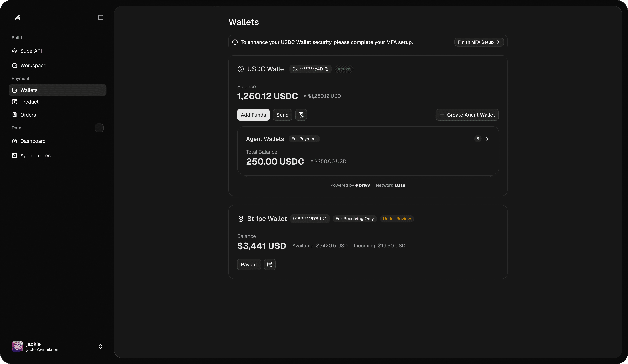Click the ≈ $250.00 USD value
This screenshot has height=364, width=628.
click(328, 161)
